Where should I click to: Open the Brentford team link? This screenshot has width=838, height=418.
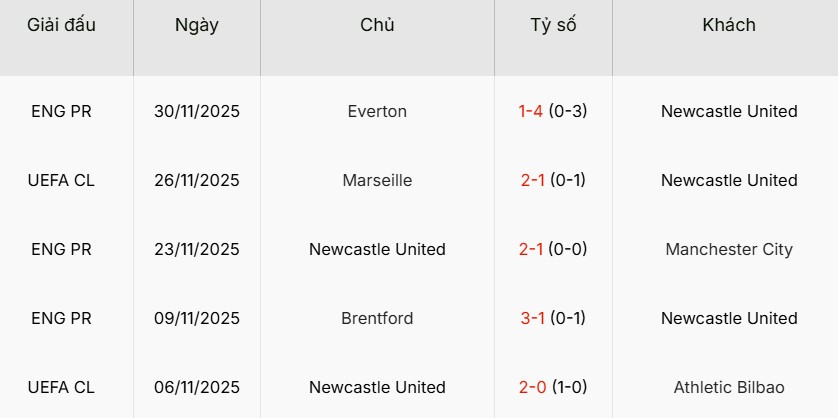click(377, 318)
